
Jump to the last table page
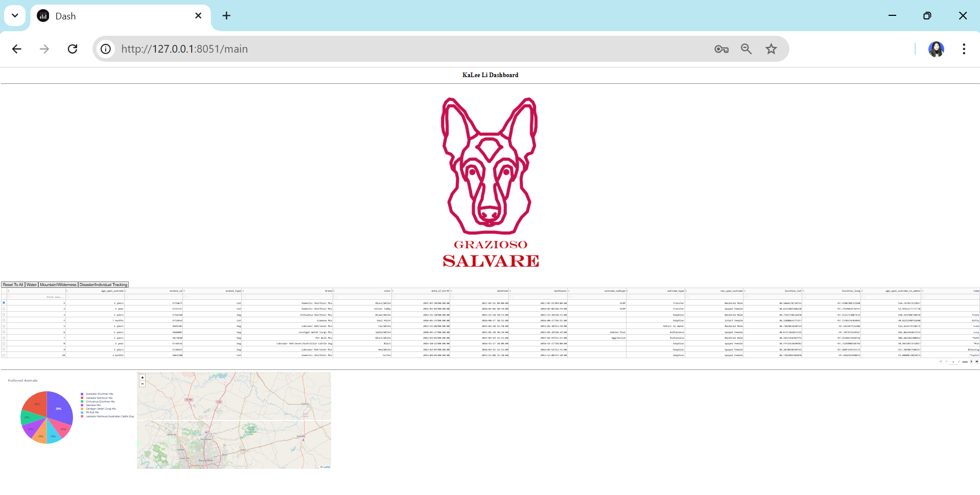click(x=977, y=362)
